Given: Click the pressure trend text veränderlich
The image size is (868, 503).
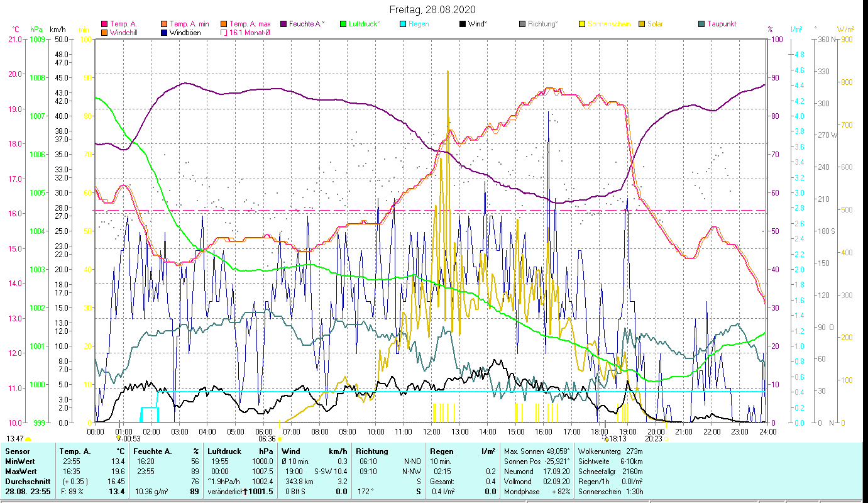Looking at the screenshot, I should tap(224, 492).
